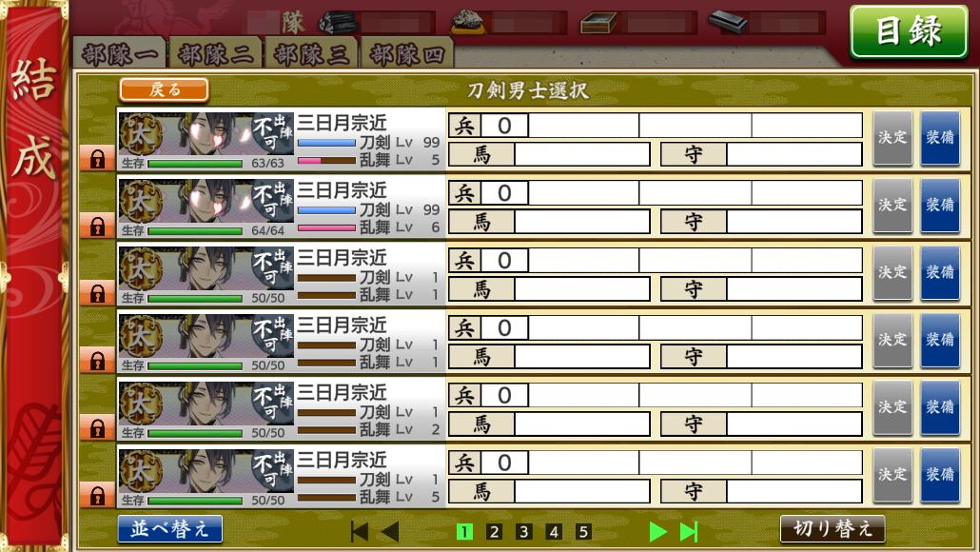Jump to last page green arrow
This screenshot has width=980, height=552.
[689, 532]
